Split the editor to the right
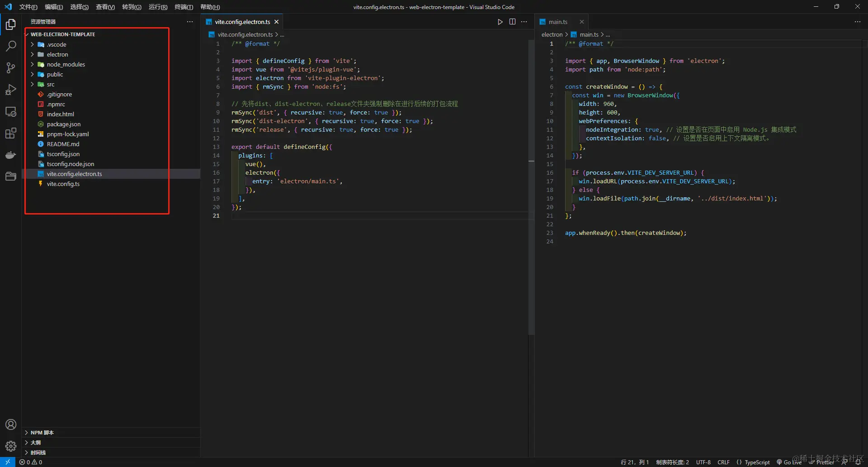This screenshot has height=467, width=868. 512,22
